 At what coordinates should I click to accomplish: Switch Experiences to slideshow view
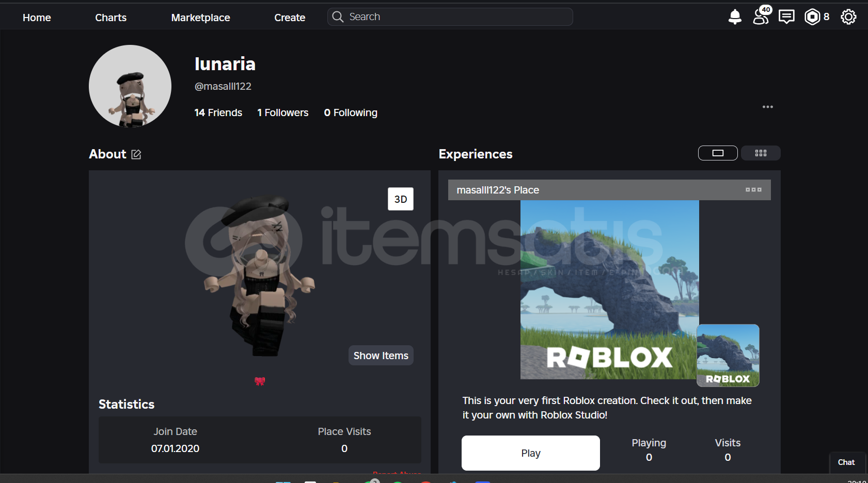tap(718, 153)
